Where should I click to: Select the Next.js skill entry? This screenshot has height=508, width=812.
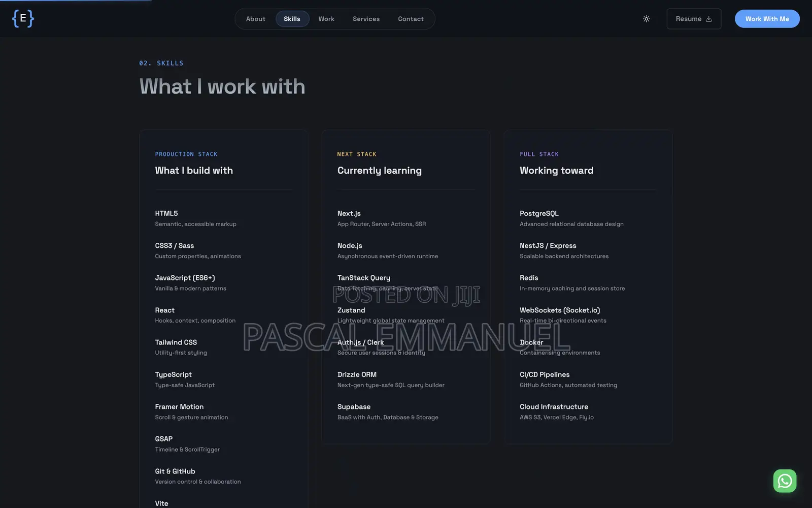[x=349, y=213]
